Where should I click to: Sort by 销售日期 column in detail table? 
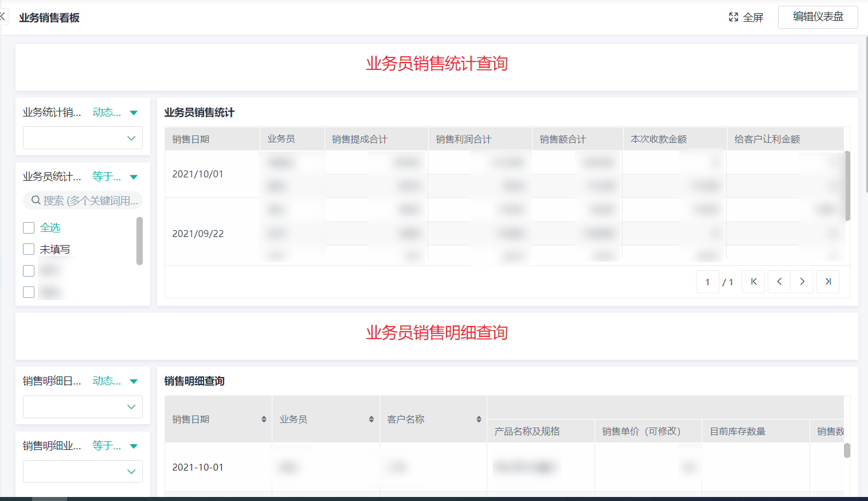[264, 420]
